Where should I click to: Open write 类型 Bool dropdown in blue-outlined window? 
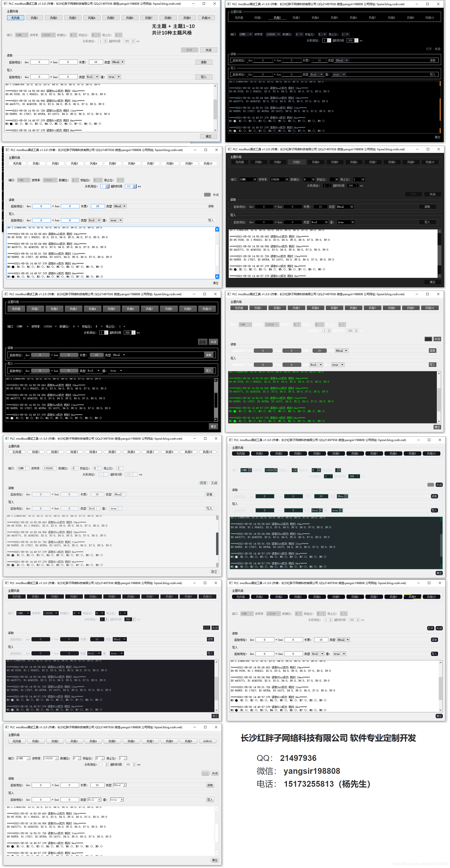click(95, 220)
